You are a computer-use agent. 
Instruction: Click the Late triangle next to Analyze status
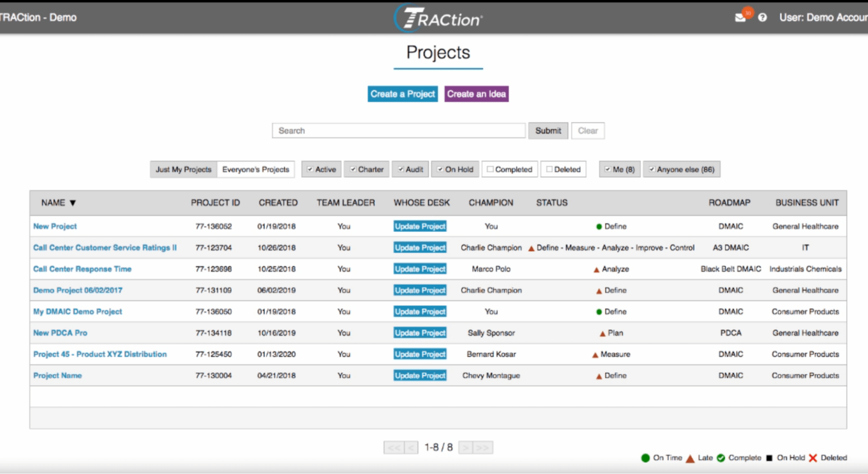pyautogui.click(x=596, y=269)
